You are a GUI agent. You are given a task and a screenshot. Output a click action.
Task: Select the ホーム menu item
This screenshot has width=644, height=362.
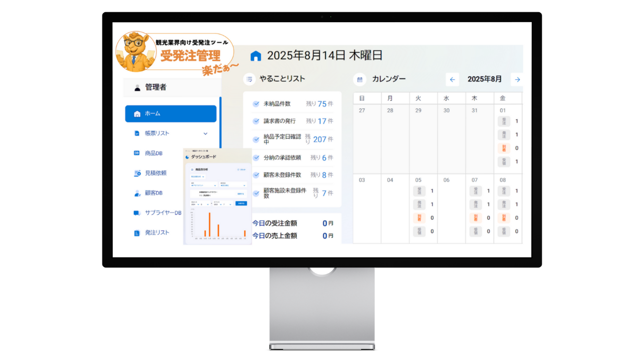tap(171, 114)
